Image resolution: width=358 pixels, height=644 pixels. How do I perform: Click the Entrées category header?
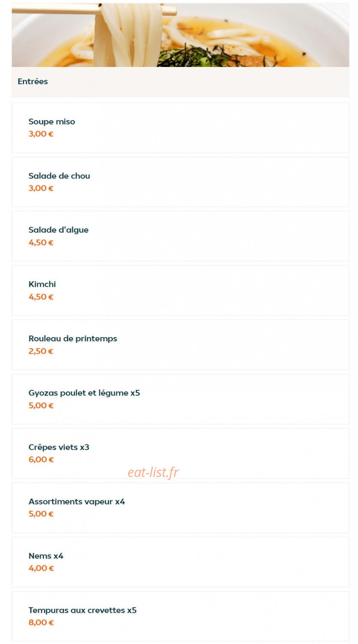pos(33,82)
